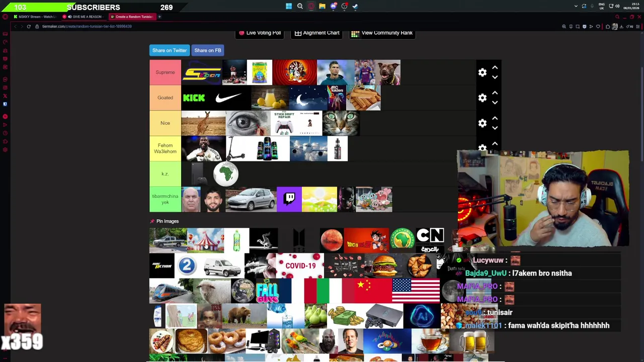Viewport: 644px width, 362px height.
Task: Move the Nice tier row up
Action: point(495,118)
